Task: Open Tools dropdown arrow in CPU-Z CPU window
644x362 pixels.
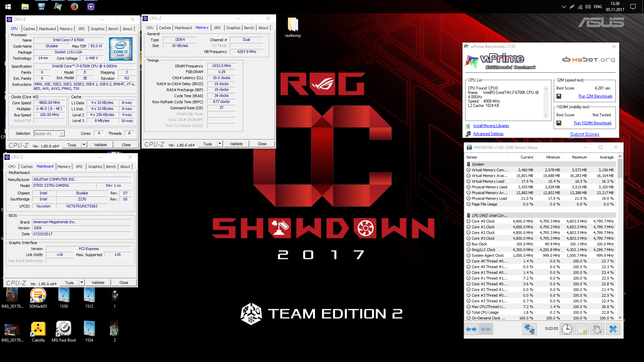Action: coord(84,145)
